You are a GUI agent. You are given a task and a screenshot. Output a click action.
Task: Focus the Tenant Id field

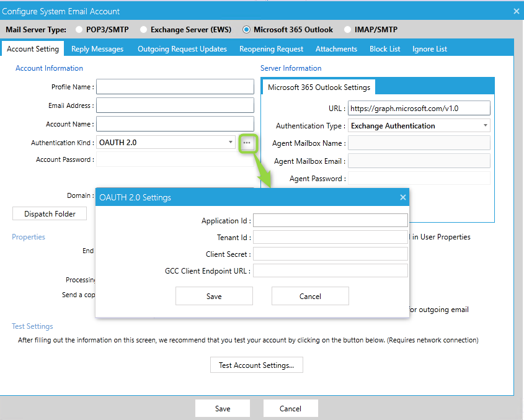(330, 237)
